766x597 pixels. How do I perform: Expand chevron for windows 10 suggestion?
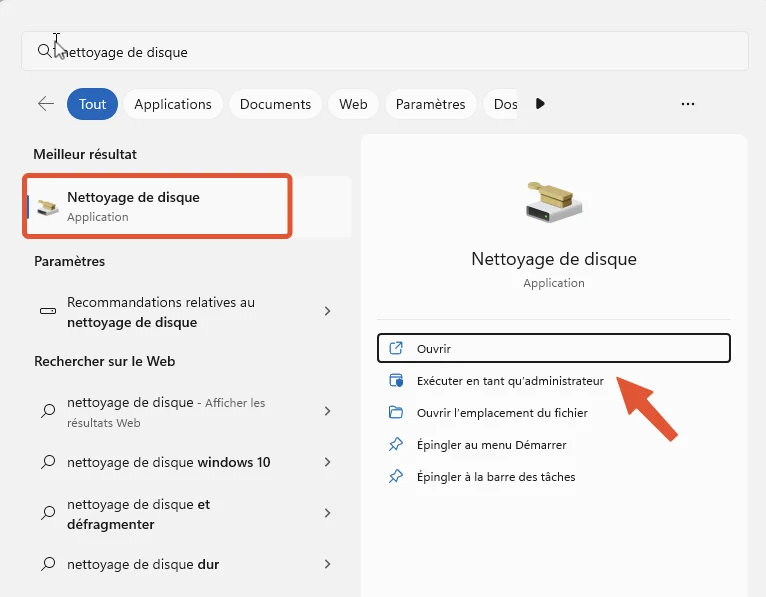327,462
